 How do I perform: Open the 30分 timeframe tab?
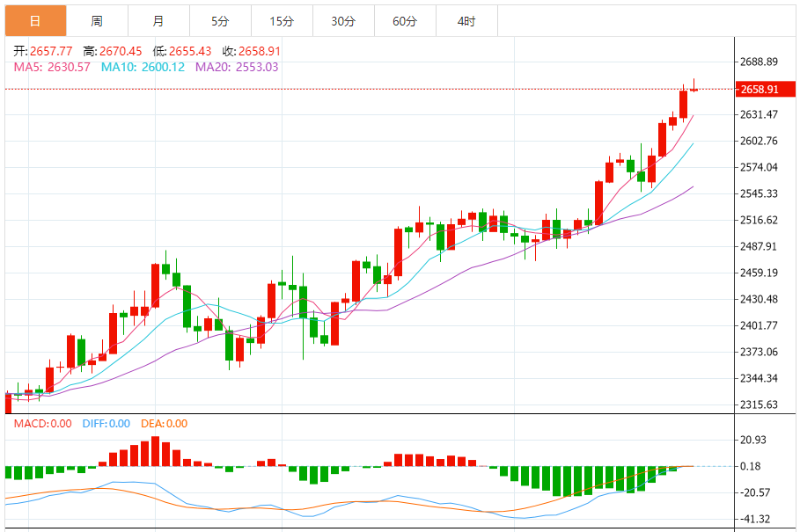point(343,21)
